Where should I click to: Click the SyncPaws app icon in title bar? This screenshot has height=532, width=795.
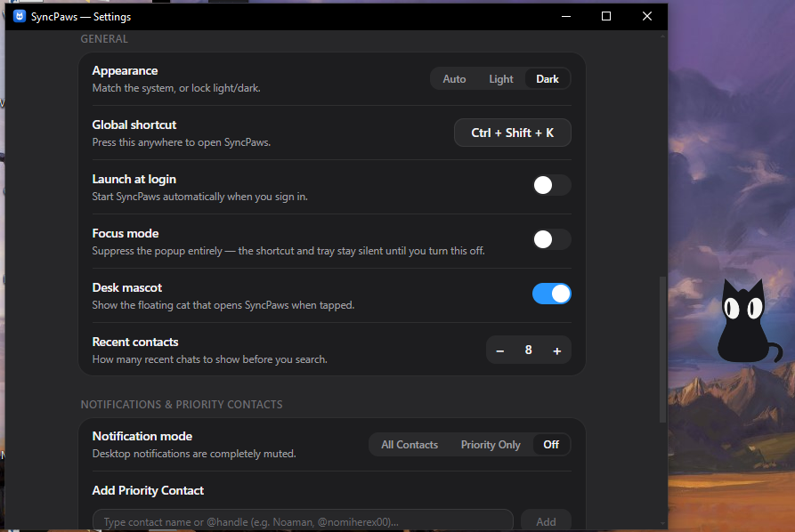(x=20, y=16)
